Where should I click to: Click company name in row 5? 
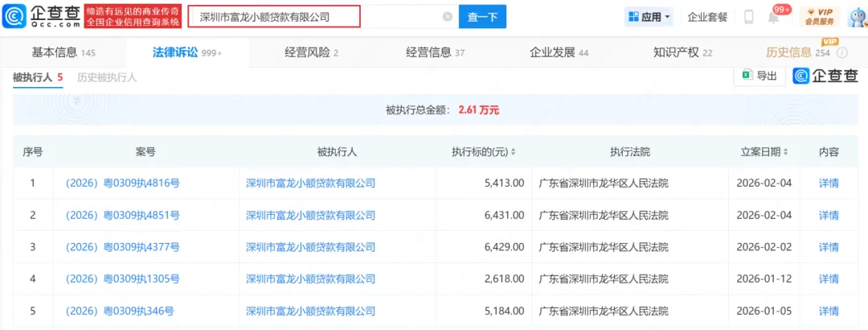310,311
